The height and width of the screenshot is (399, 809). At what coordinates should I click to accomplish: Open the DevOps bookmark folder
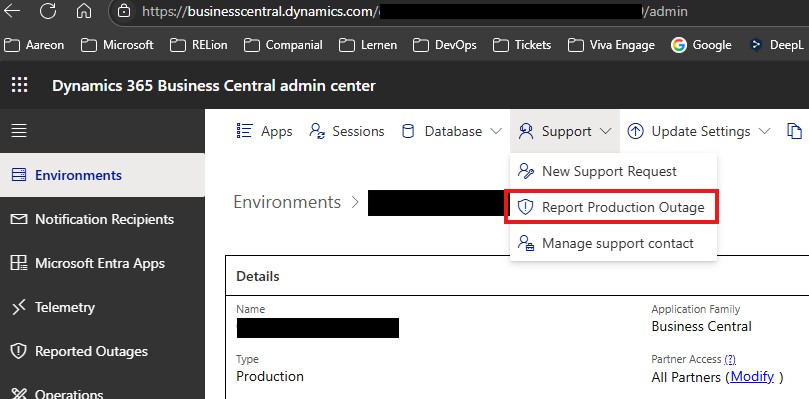[x=445, y=45]
